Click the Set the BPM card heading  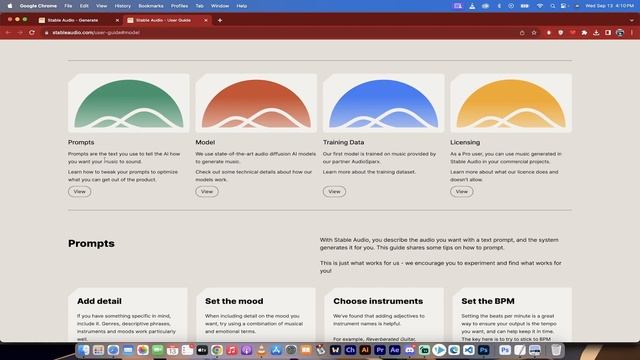488,301
